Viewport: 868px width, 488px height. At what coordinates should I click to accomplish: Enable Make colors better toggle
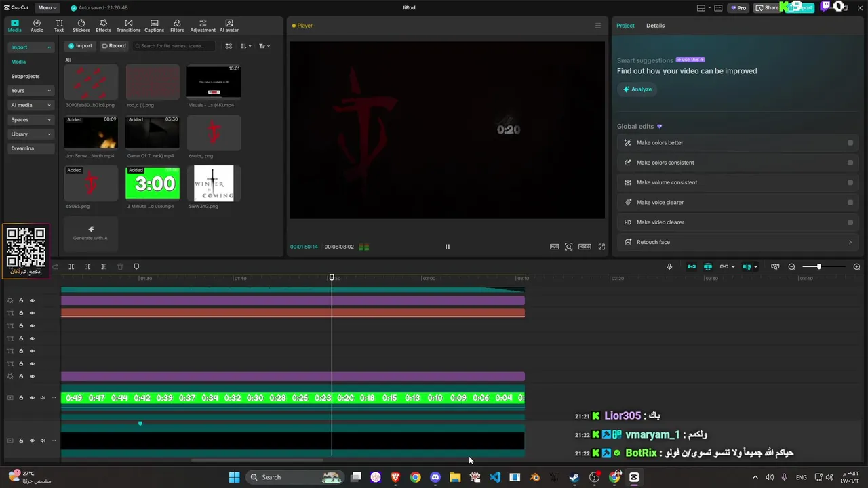[x=850, y=143]
